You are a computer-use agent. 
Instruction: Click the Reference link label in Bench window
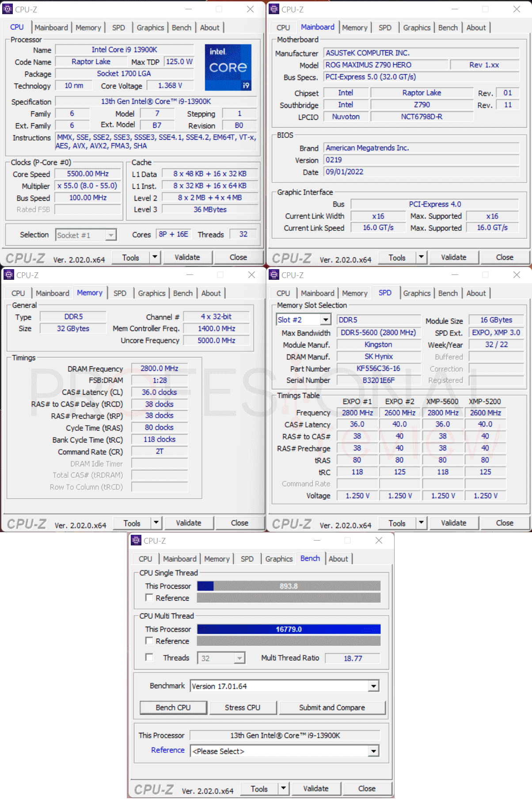pos(168,750)
